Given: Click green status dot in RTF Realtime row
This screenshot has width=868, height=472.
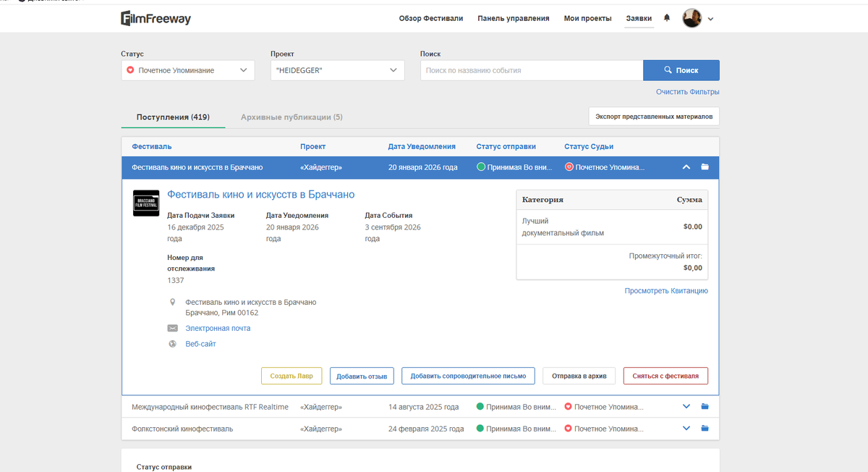Looking at the screenshot, I should point(480,407).
